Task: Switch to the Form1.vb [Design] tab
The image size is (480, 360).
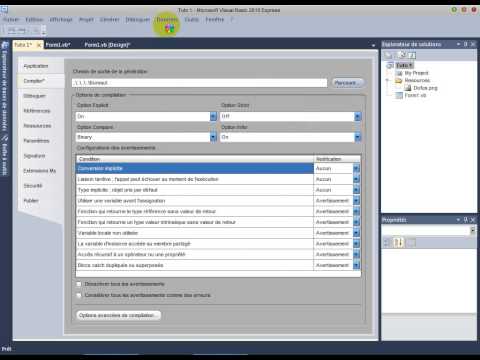Action: coord(107,45)
